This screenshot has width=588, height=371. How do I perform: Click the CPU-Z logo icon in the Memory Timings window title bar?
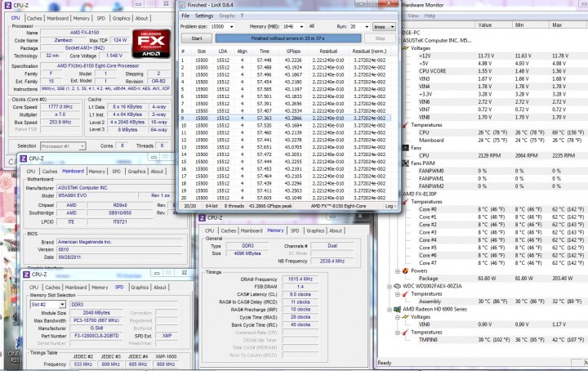point(202,217)
